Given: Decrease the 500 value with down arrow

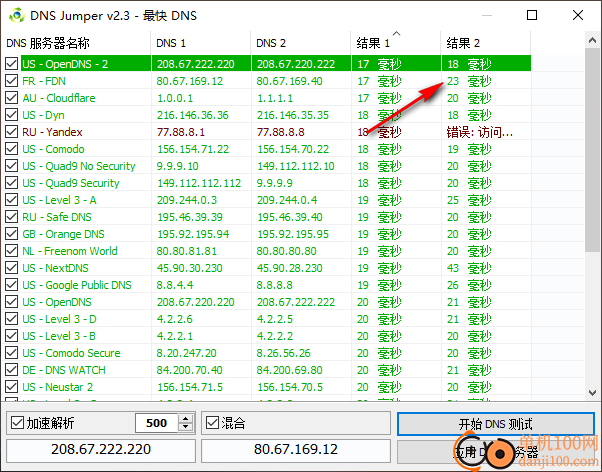Looking at the screenshot, I should pyautogui.click(x=186, y=427).
